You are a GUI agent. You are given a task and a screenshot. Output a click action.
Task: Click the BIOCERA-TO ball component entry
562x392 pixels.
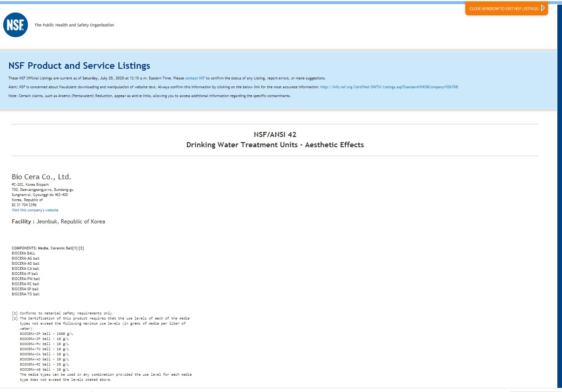[x=26, y=294]
